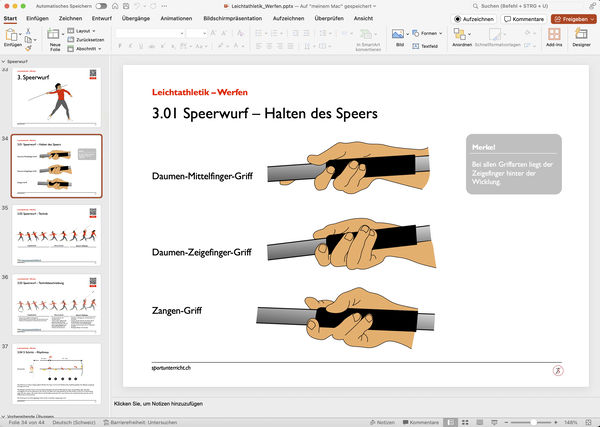
Task: Open the Überprüfen tab
Action: click(329, 18)
